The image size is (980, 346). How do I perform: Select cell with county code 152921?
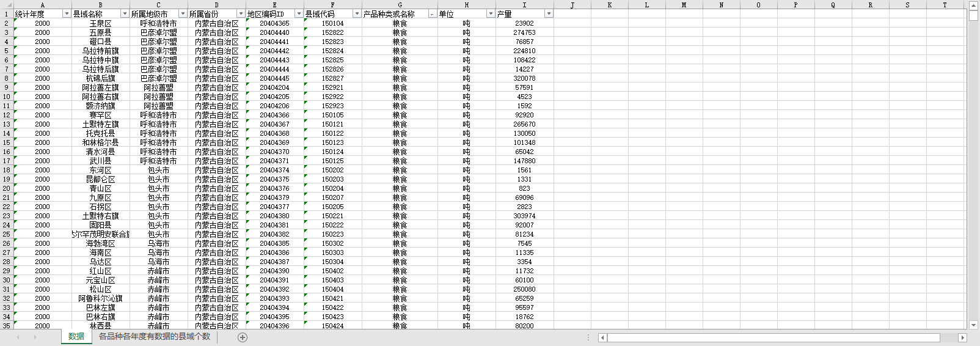[x=332, y=87]
